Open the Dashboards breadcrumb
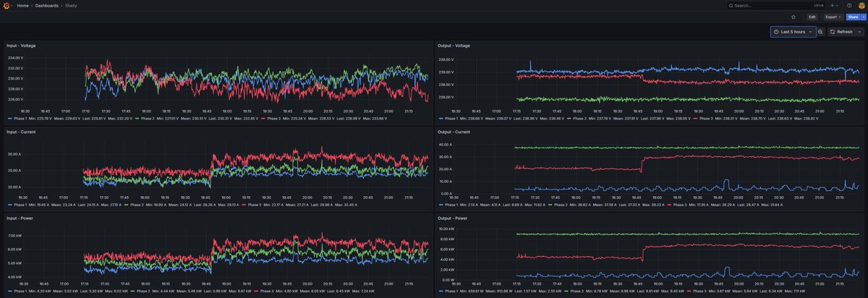 (x=48, y=5)
